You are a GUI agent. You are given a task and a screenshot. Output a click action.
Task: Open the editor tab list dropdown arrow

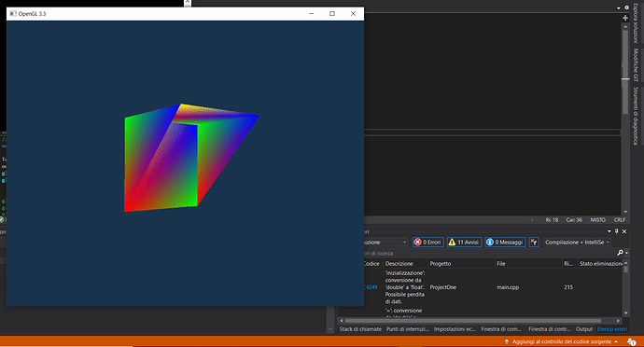coord(619,7)
